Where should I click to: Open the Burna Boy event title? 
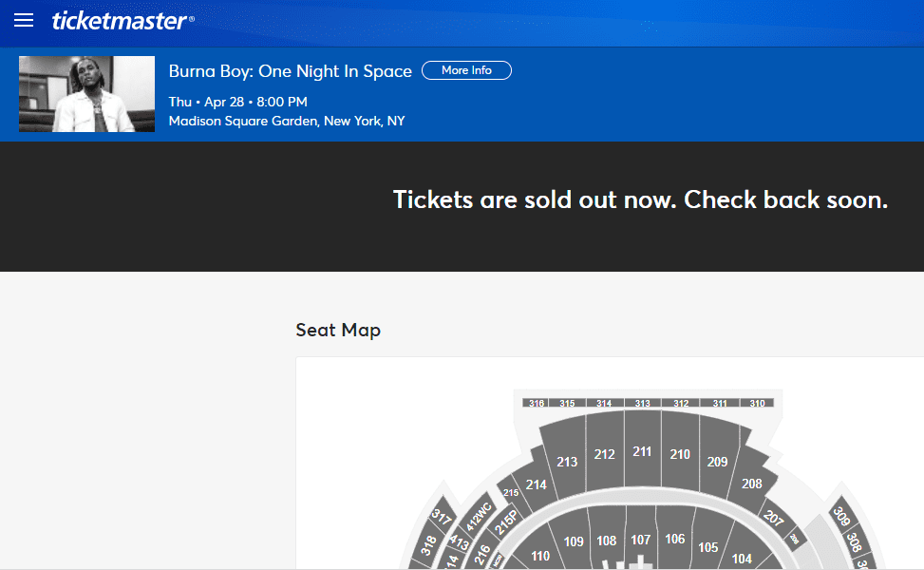pos(290,71)
